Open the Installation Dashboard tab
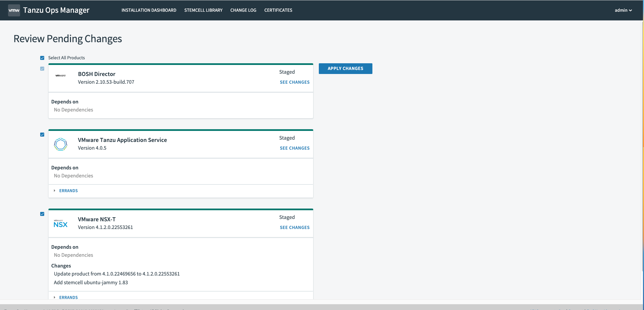 pyautogui.click(x=149, y=10)
